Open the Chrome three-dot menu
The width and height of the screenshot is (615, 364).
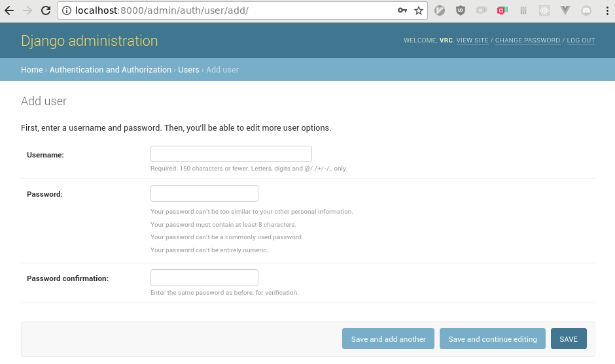pyautogui.click(x=607, y=10)
